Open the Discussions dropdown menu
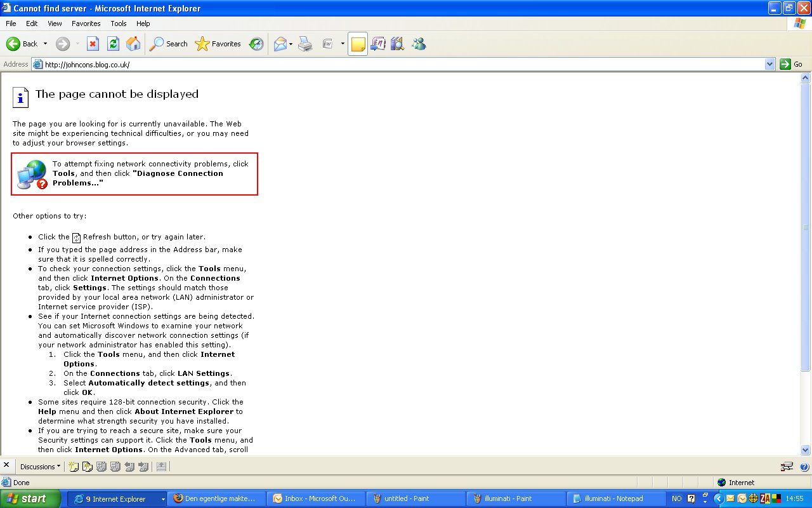Image resolution: width=812 pixels, height=508 pixels. 40,467
